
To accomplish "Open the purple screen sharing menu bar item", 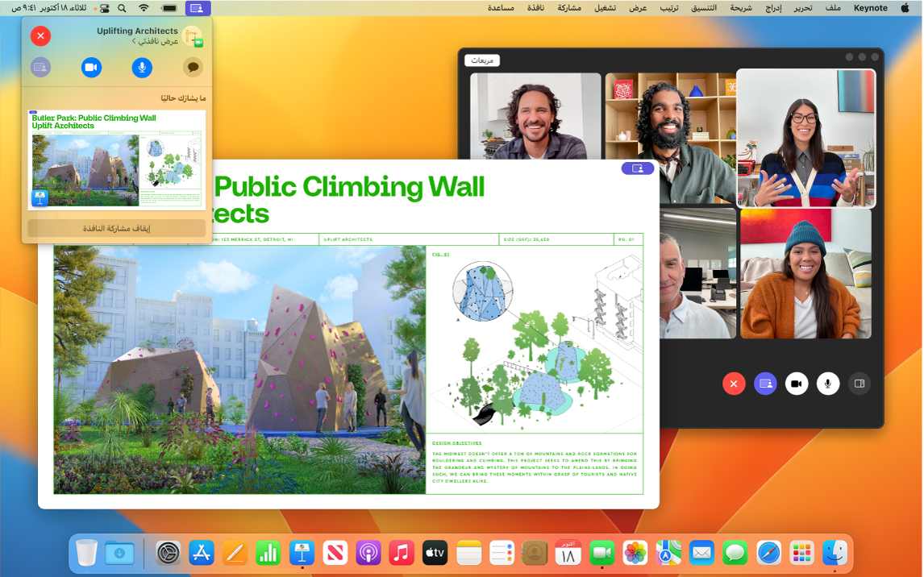I will pyautogui.click(x=198, y=8).
